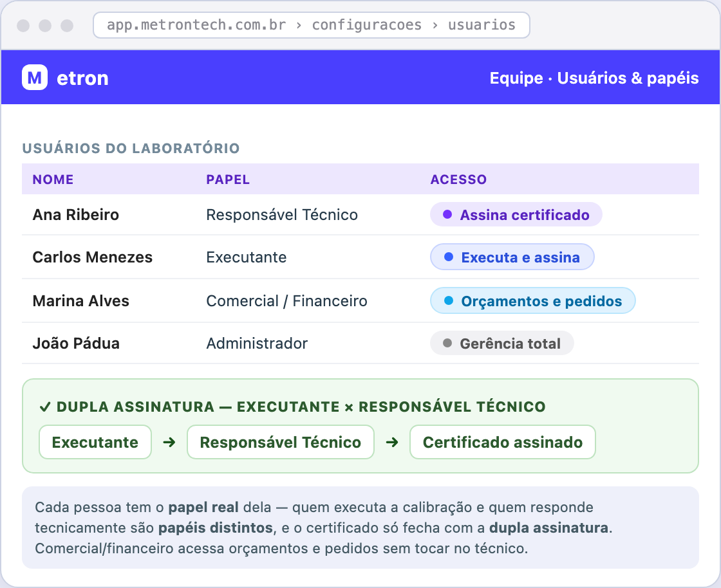Click the Comercial / Financeiro role cell
The height and width of the screenshot is (588, 721).
[x=287, y=301]
